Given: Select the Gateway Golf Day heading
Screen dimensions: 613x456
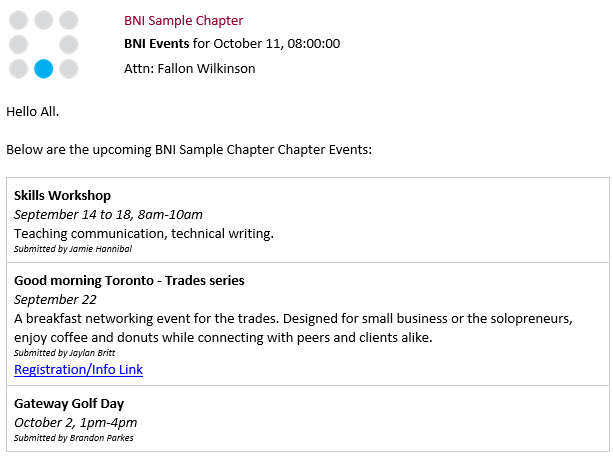Looking at the screenshot, I should [69, 403].
